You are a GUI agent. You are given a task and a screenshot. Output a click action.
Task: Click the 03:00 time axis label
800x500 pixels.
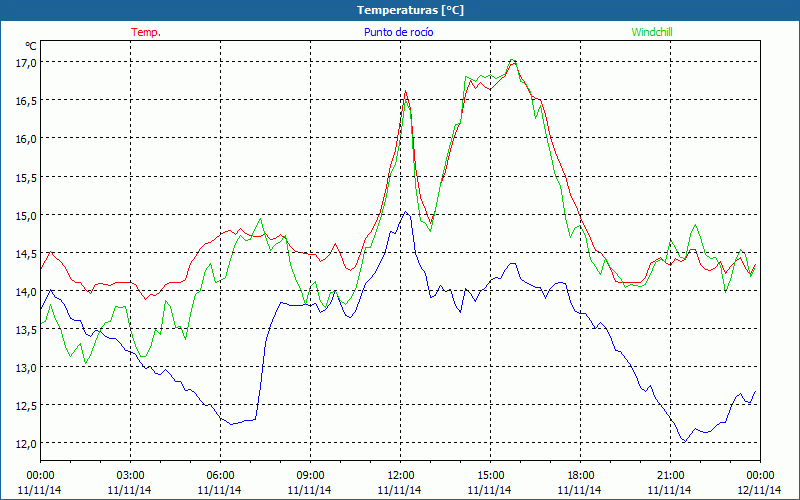(x=130, y=476)
